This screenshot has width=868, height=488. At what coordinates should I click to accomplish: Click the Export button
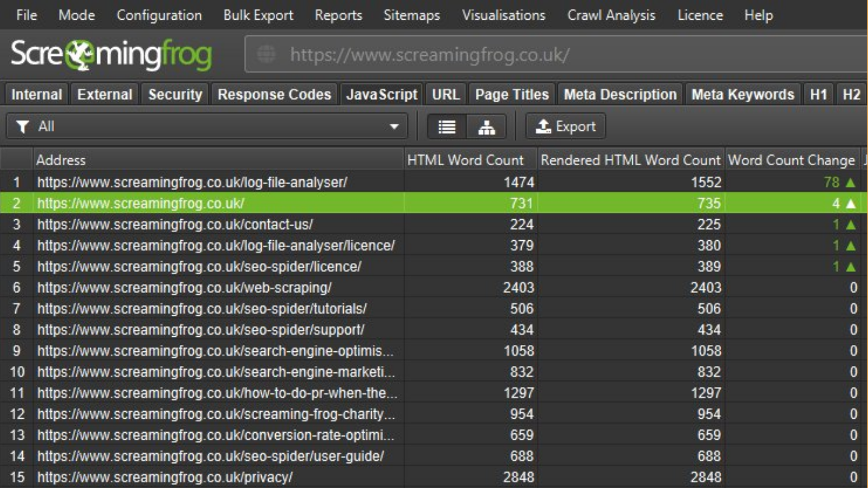(566, 126)
